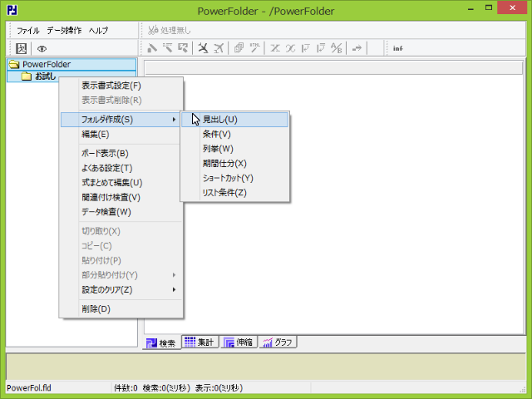Choose 式まとめて編集(U) menu entry

121,183
